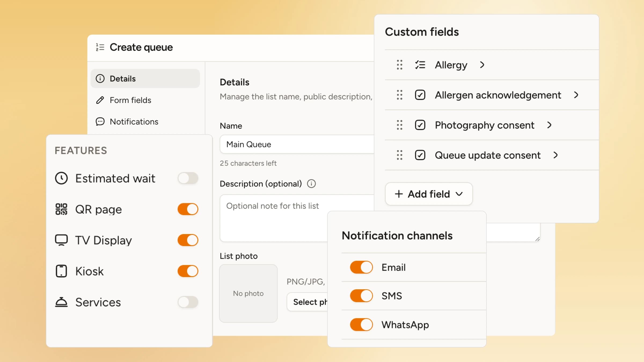Viewport: 644px width, 362px height.
Task: Click the checkbox icon for Photography consent
Action: pos(420,125)
